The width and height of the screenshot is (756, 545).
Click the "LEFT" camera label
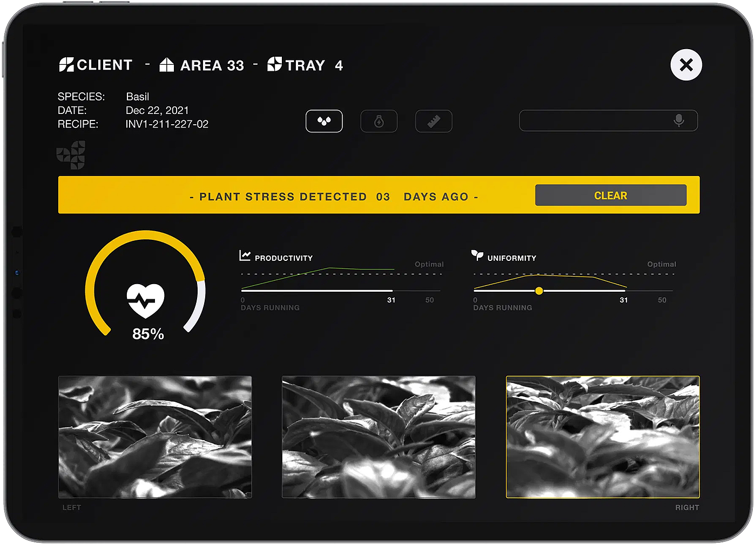click(x=72, y=508)
